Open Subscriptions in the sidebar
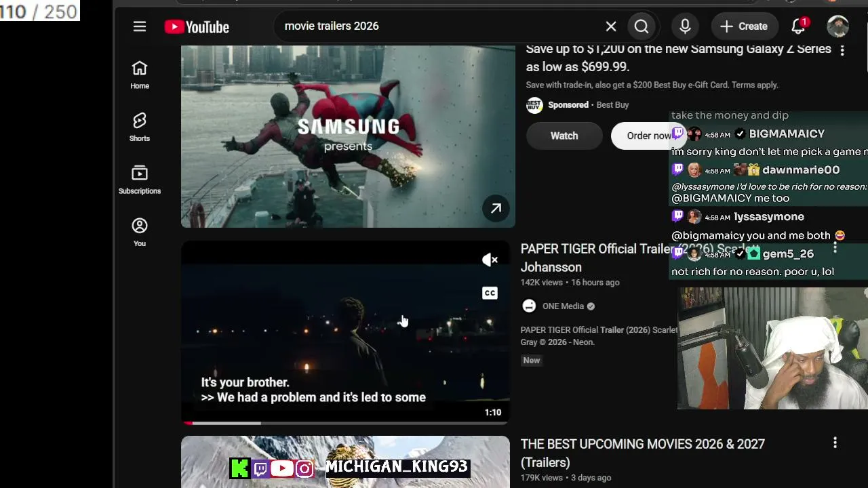This screenshot has height=488, width=868. (140, 180)
